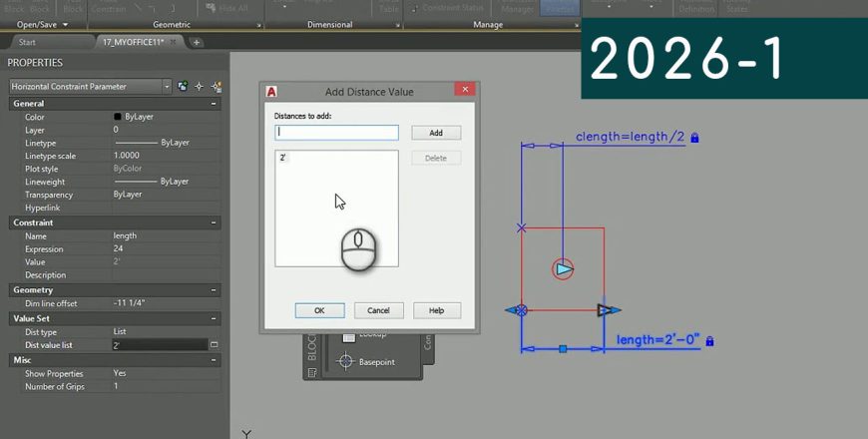This screenshot has width=868, height=439.
Task: Click the Toggle PICKADD value icon
Action: (x=182, y=87)
